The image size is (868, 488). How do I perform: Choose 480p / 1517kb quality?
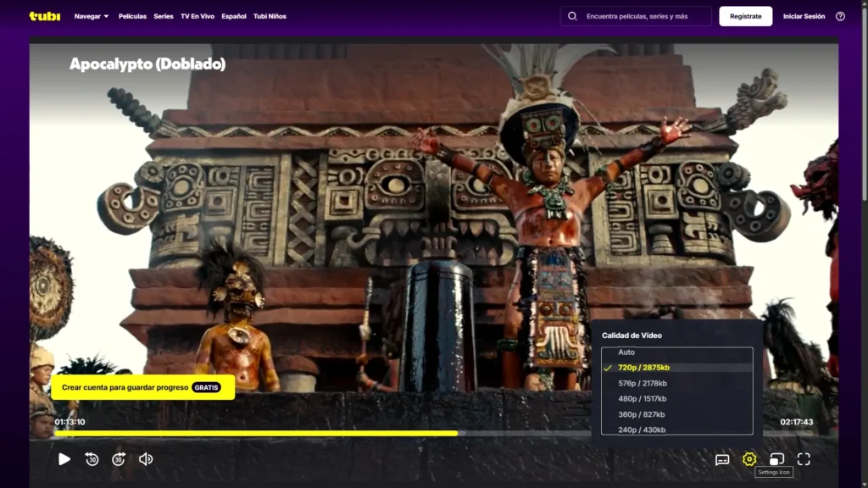pyautogui.click(x=643, y=399)
